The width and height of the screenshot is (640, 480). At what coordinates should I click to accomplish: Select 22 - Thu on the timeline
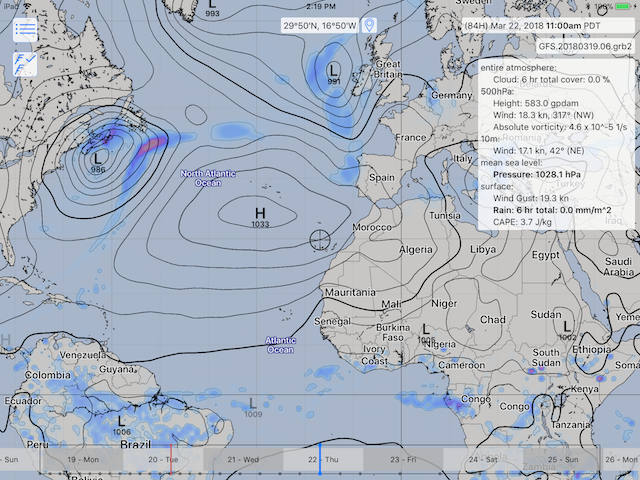pyautogui.click(x=323, y=460)
